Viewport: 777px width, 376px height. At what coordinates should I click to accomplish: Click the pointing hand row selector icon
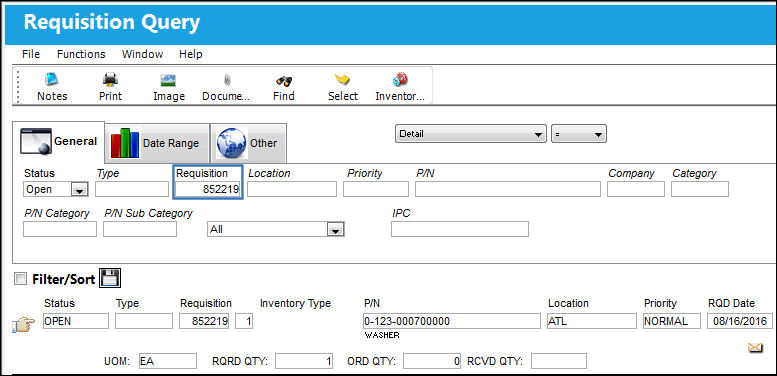[23, 325]
